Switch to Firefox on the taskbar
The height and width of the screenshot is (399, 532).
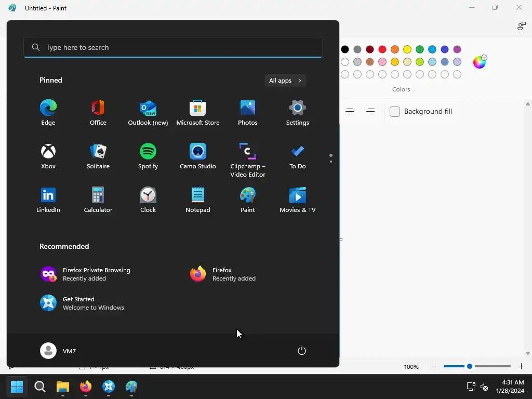(x=86, y=387)
